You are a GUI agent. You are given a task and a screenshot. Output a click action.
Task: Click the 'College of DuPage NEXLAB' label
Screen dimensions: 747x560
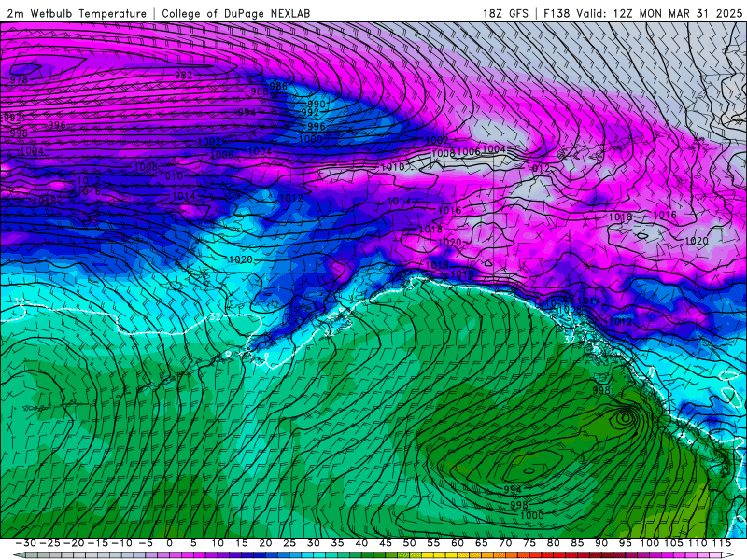pyautogui.click(x=236, y=14)
